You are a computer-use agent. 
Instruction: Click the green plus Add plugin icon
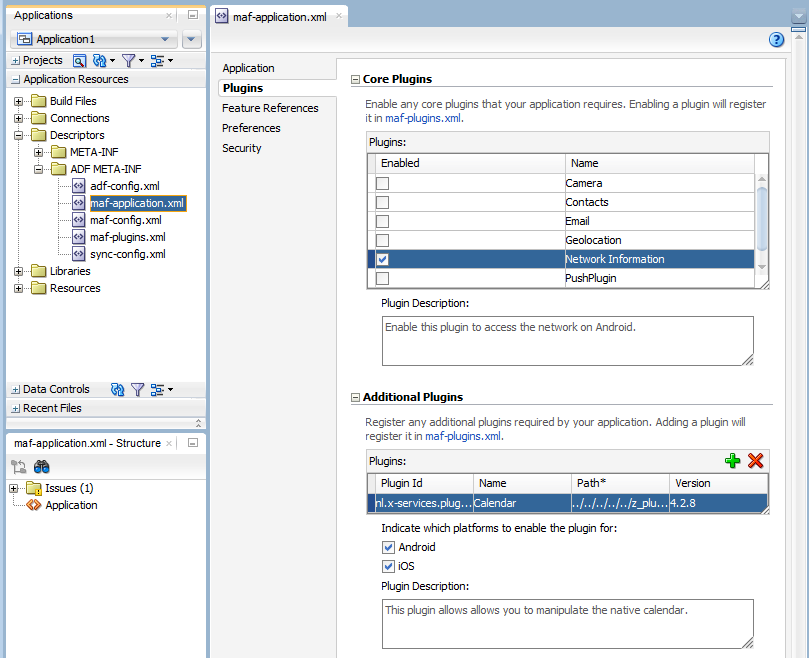point(732,460)
